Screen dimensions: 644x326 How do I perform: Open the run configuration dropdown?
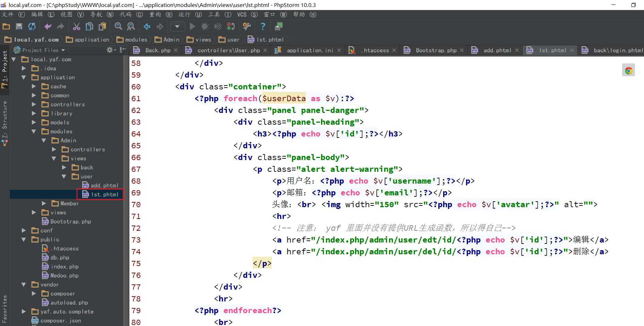coord(177,26)
